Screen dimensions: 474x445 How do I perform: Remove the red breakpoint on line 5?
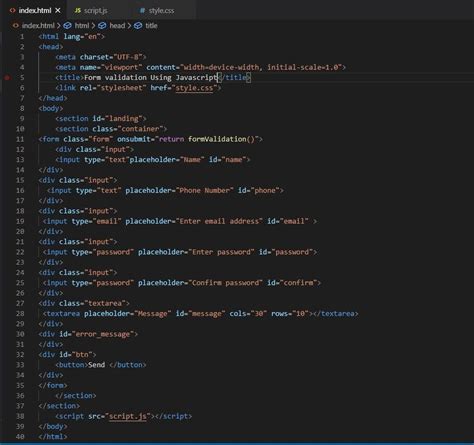click(x=7, y=78)
